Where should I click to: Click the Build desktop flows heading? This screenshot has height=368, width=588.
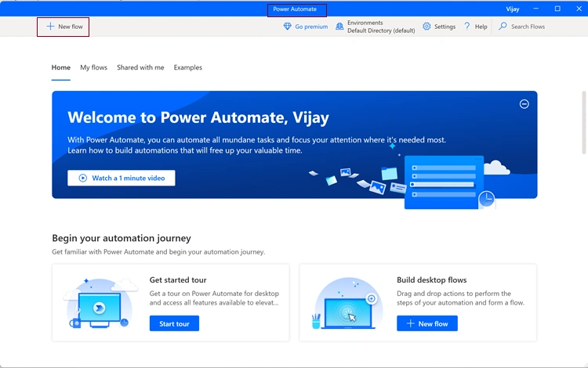pos(432,280)
